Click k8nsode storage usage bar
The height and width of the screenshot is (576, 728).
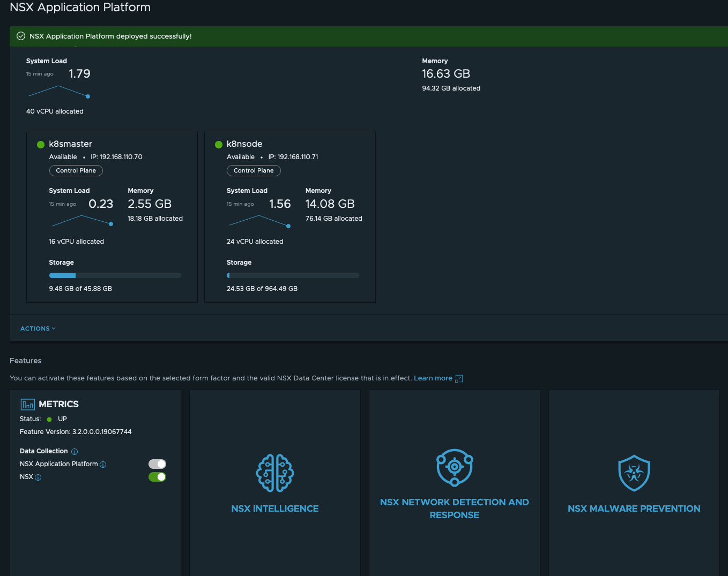click(293, 275)
